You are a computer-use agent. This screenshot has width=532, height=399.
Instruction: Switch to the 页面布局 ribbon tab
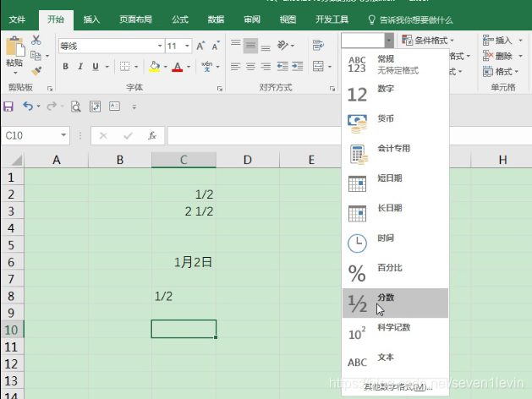click(135, 19)
